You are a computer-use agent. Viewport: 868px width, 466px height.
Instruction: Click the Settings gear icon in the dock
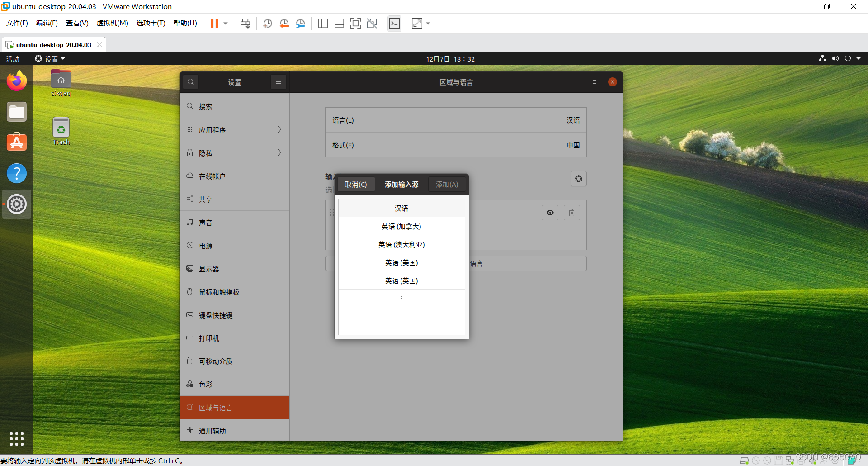tap(17, 204)
